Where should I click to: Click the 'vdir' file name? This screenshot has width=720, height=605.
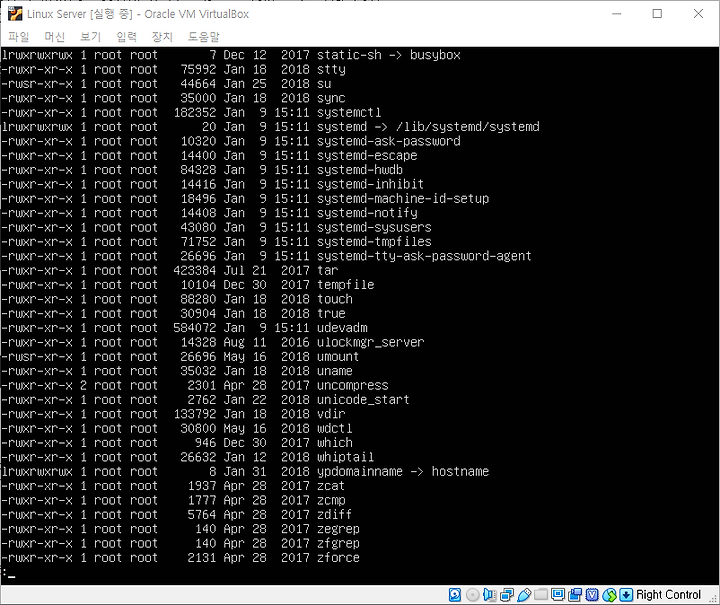pyautogui.click(x=331, y=415)
